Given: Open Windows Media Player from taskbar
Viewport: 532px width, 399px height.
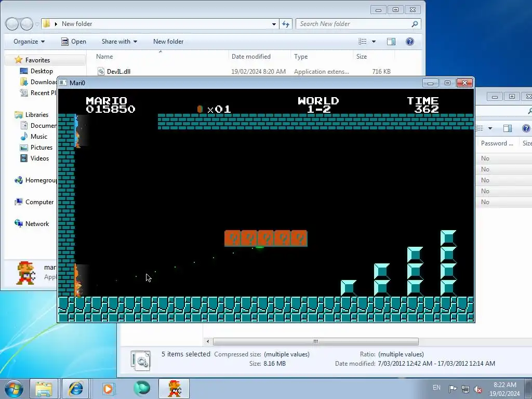Looking at the screenshot, I should point(108,389).
